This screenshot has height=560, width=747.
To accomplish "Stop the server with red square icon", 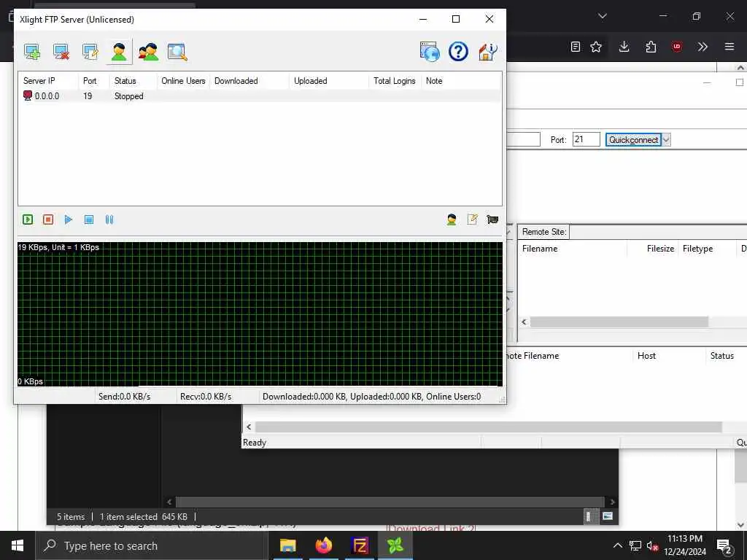I will [x=48, y=219].
